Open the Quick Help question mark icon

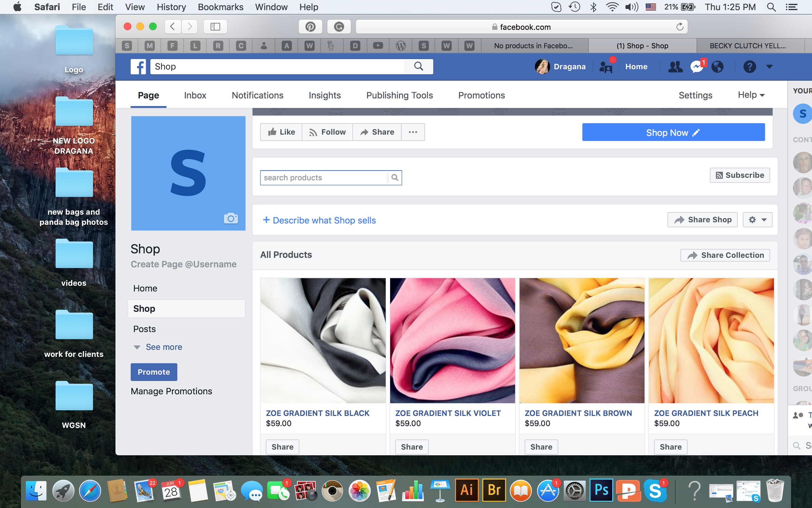tap(749, 67)
